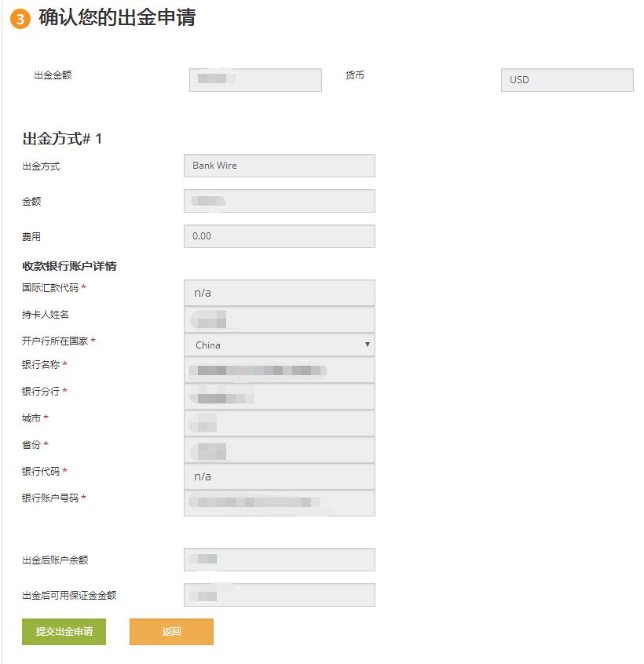Image resolution: width=644 pixels, height=664 pixels.
Task: Go back using the 返回 button
Action: coord(171,632)
